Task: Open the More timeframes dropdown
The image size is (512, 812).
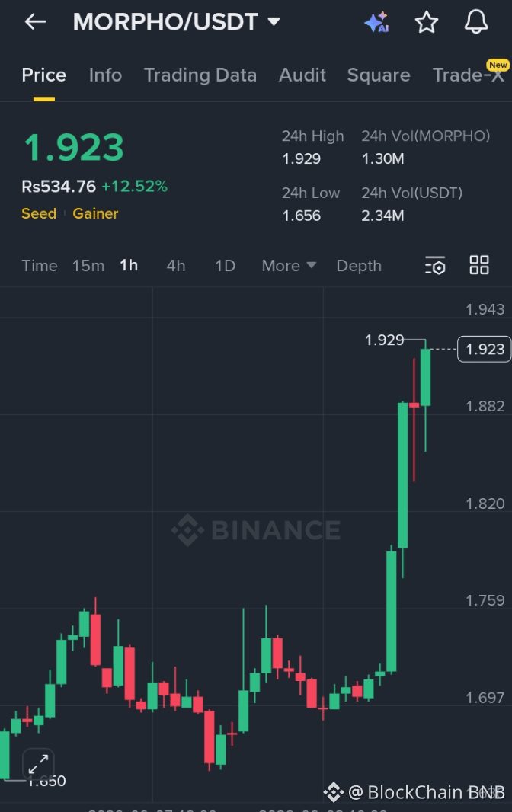Action: pyautogui.click(x=289, y=266)
